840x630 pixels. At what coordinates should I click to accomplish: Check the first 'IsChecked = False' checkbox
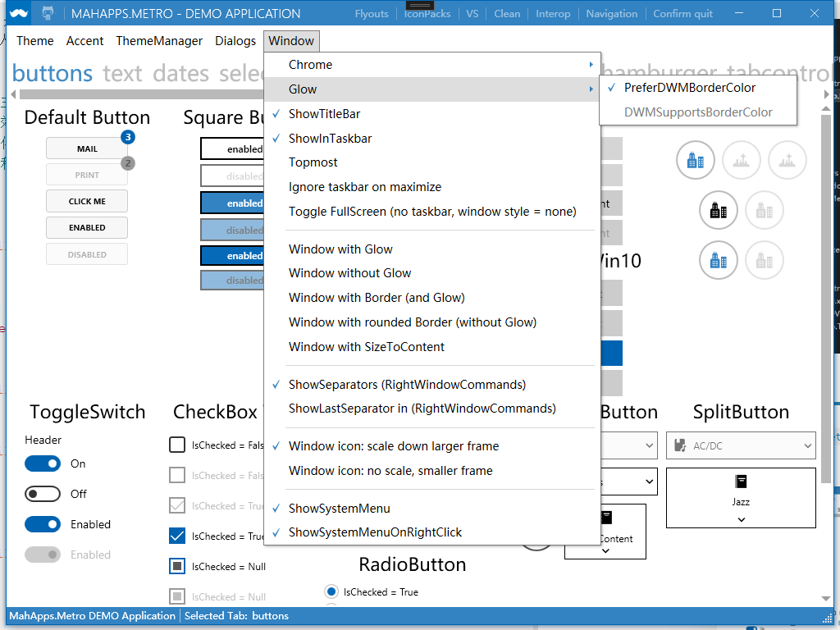pyautogui.click(x=176, y=445)
